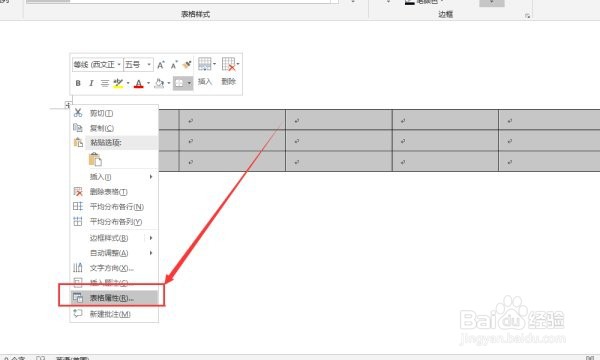This screenshot has width=600, height=360.
Task: Open the font name combo box
Action: coord(98,65)
